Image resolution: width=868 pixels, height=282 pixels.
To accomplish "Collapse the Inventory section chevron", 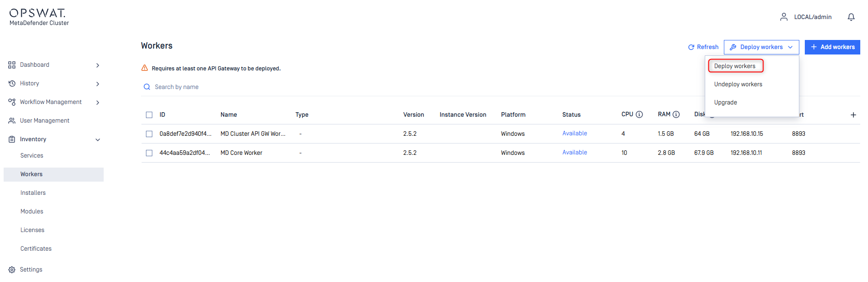I will [98, 140].
